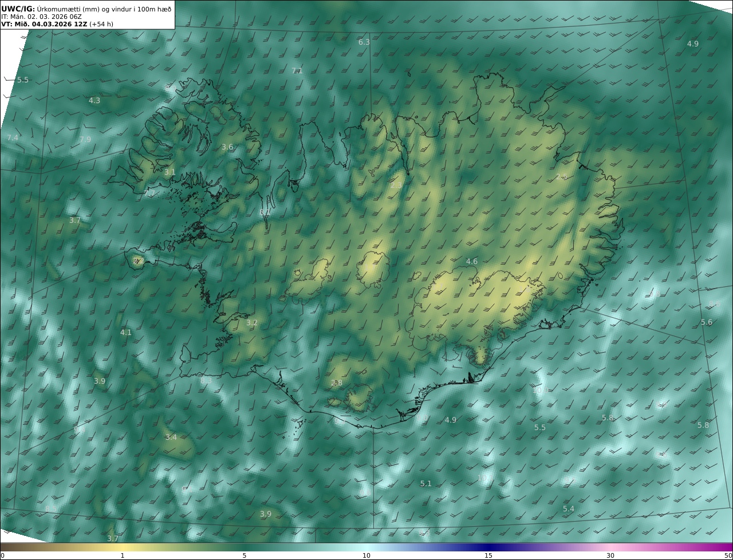733x560 pixels.
Task: Click the 'VT: Mið. 04.03.2026 12Z' valid time
Action: pos(44,25)
